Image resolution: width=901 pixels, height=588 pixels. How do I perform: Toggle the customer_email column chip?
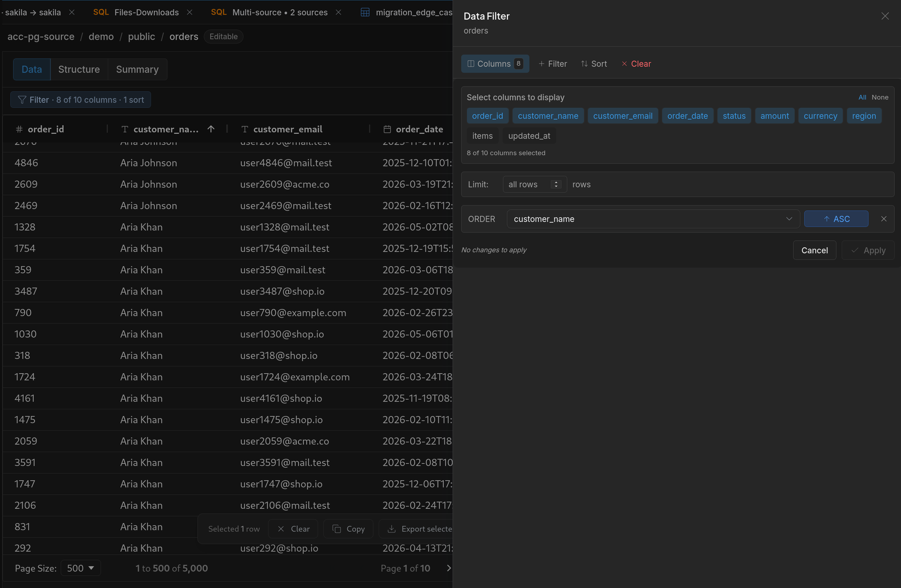[623, 116]
